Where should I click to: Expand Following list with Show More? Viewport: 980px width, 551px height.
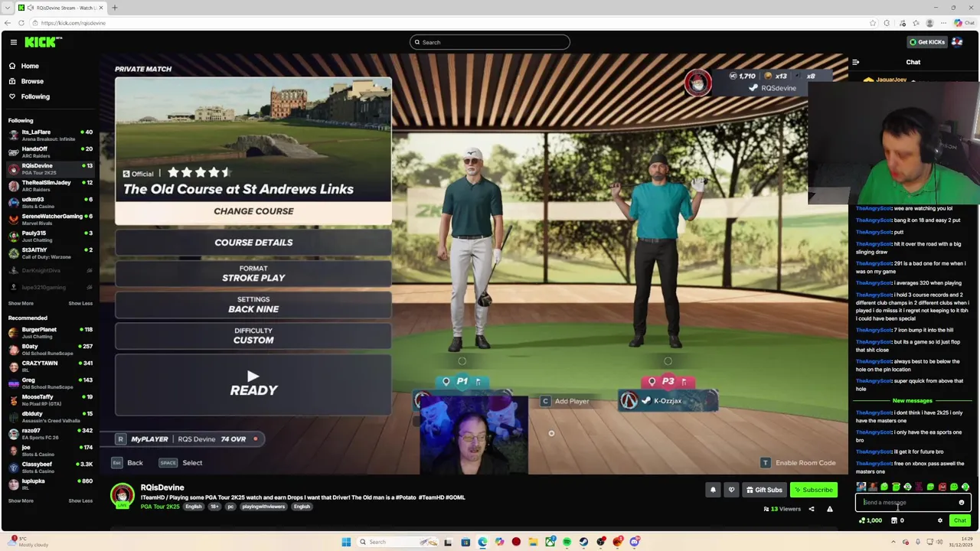click(21, 303)
